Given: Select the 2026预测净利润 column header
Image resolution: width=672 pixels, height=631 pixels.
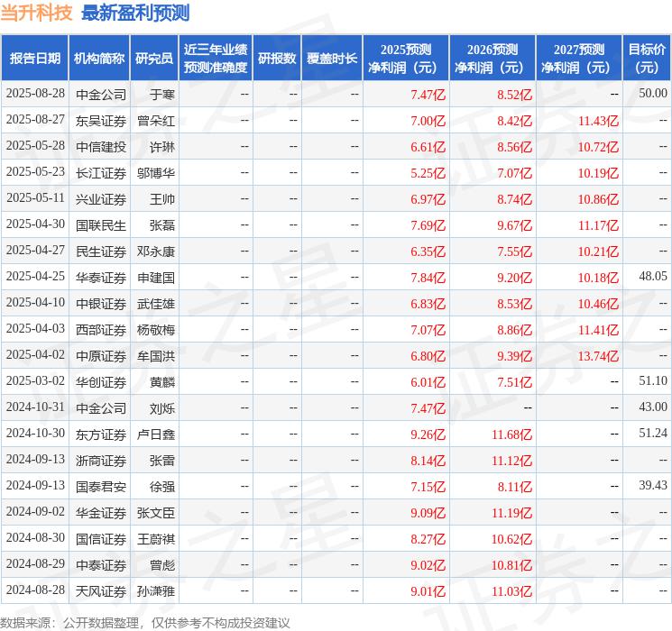Looking at the screenshot, I should (x=492, y=59).
